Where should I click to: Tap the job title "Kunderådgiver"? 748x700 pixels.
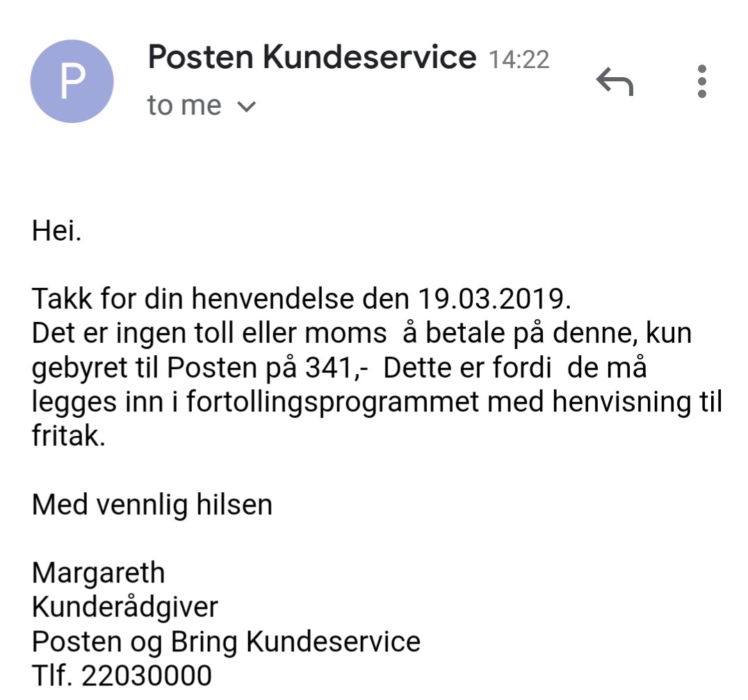click(125, 608)
